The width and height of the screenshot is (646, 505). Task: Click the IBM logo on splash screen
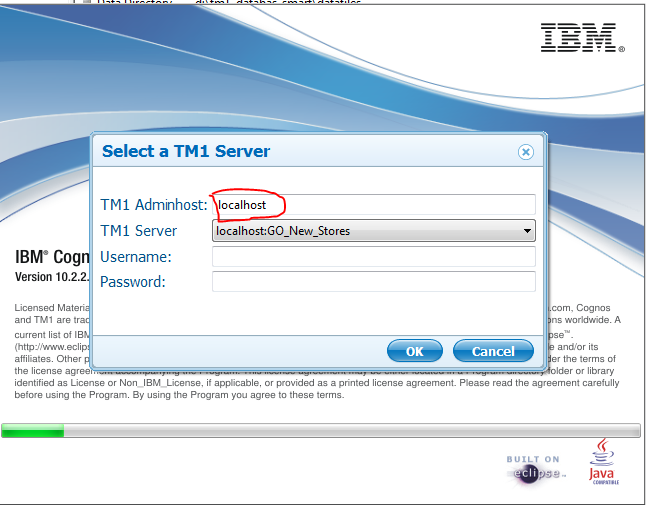[583, 37]
